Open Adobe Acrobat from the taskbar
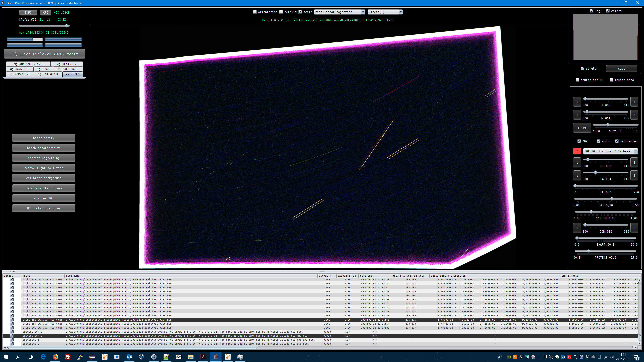The image size is (644, 362). [x=203, y=357]
